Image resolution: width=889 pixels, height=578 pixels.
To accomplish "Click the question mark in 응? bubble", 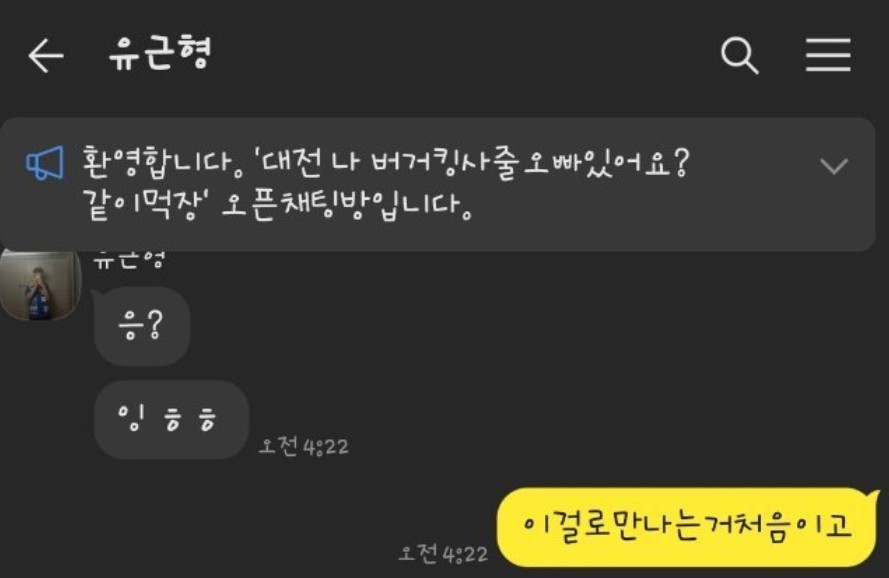I will [155, 325].
